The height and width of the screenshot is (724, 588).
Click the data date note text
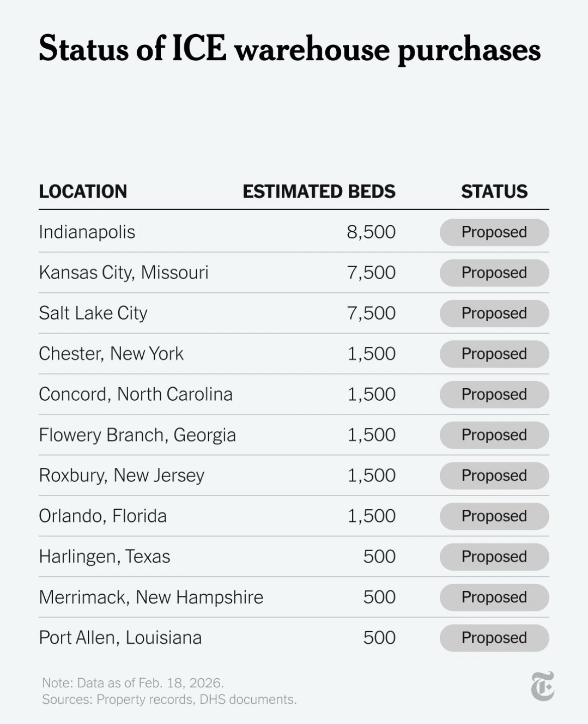133,683
